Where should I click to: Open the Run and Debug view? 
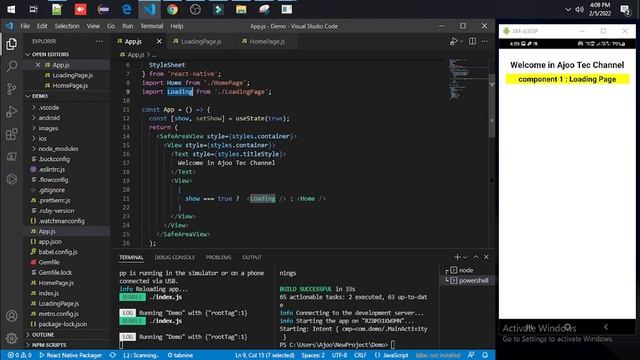click(11, 111)
